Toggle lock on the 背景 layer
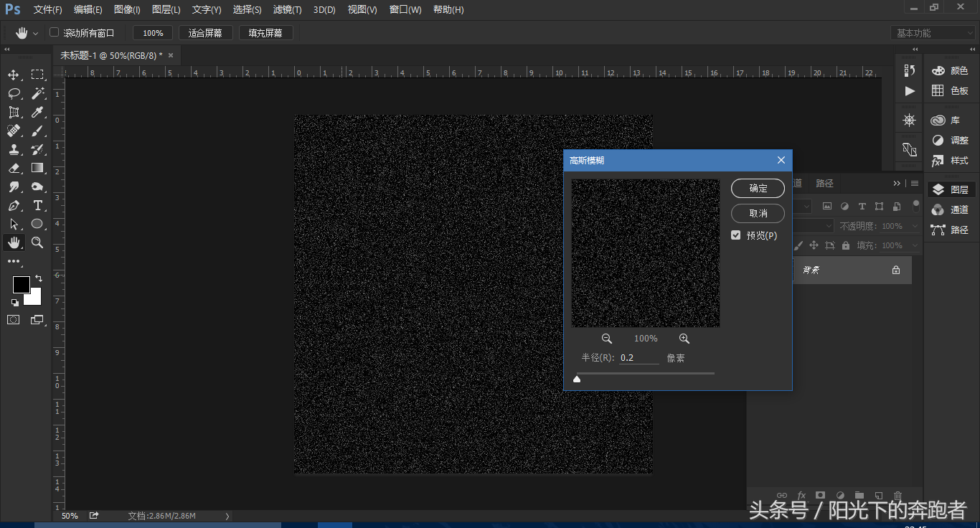The width and height of the screenshot is (980, 528). [x=896, y=270]
